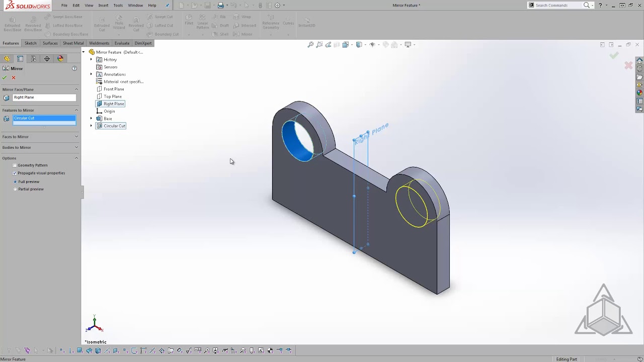The image size is (644, 362).
Task: Expand Annotations tree node
Action: tap(92, 74)
